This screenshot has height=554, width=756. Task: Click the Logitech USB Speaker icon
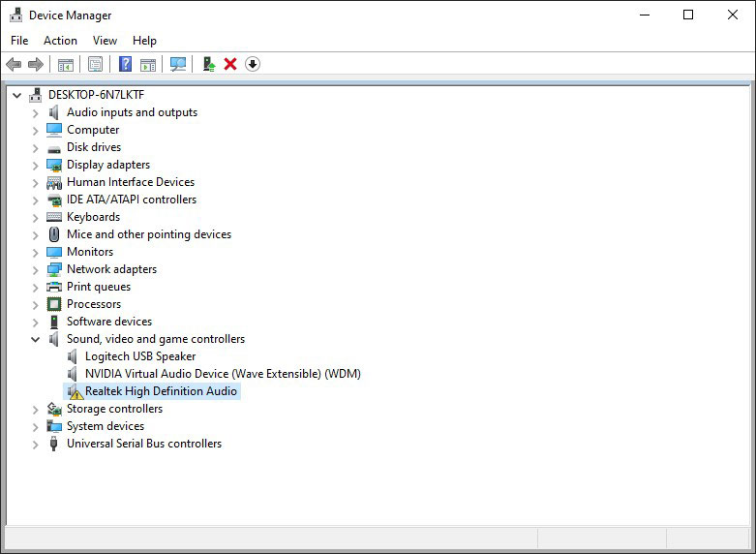pos(72,356)
